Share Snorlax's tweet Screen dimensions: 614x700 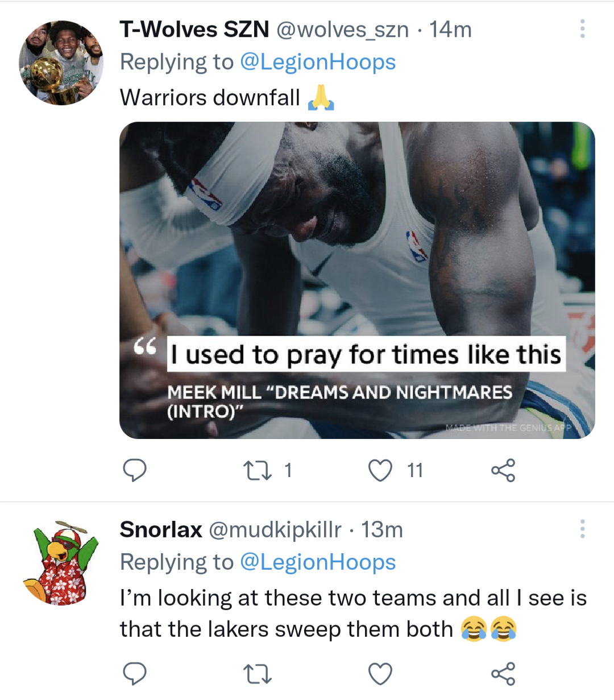click(503, 674)
